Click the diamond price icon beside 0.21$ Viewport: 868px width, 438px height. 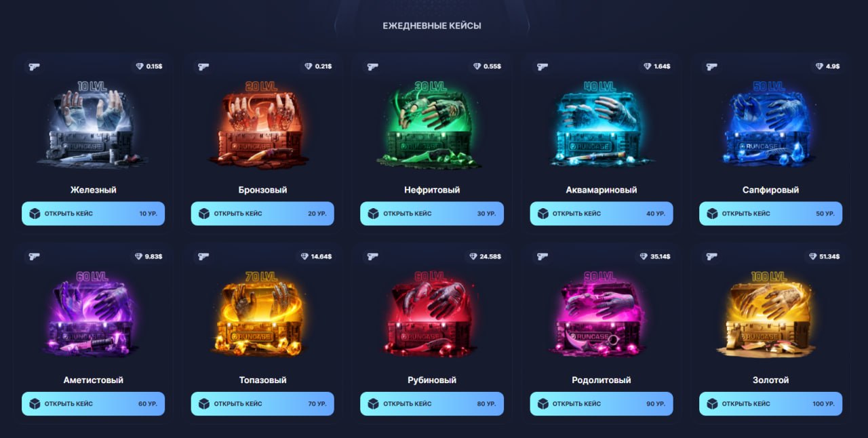pos(309,66)
